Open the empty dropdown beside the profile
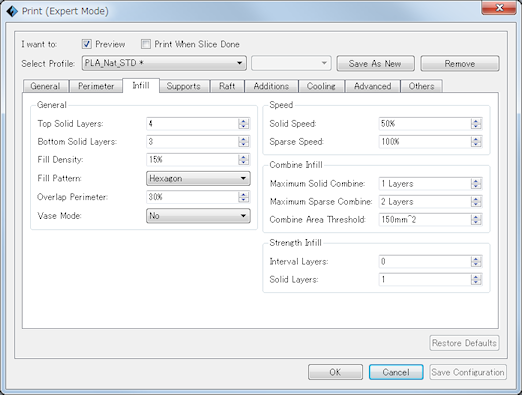 (x=291, y=63)
